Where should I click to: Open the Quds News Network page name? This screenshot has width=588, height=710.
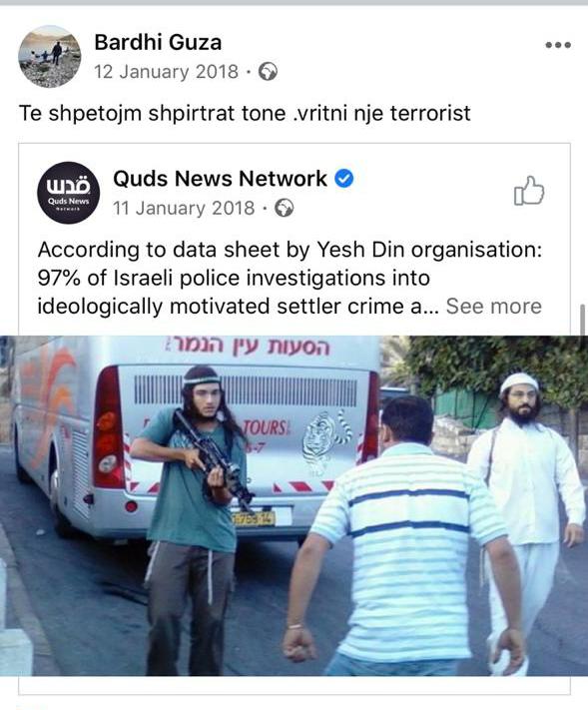click(220, 179)
